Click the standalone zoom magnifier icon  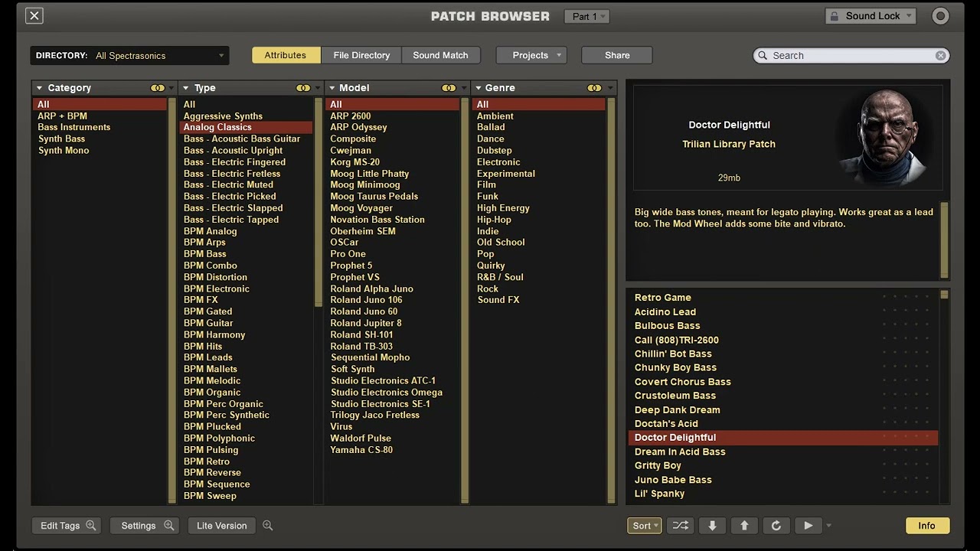268,525
